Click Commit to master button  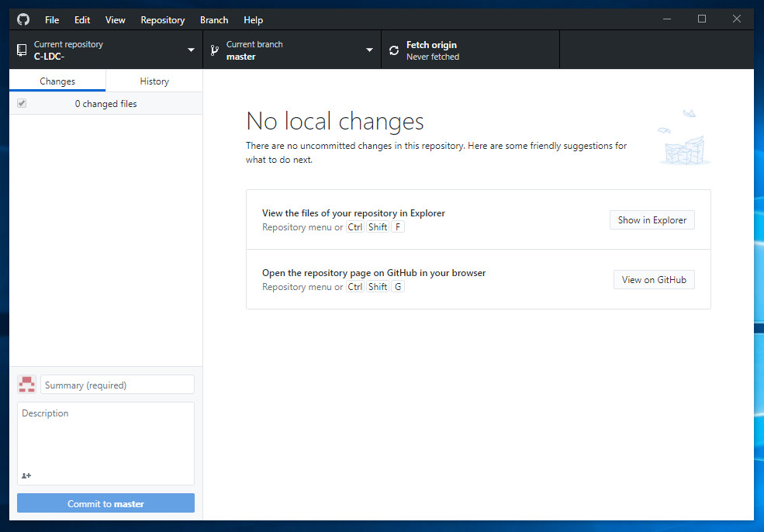[105, 503]
